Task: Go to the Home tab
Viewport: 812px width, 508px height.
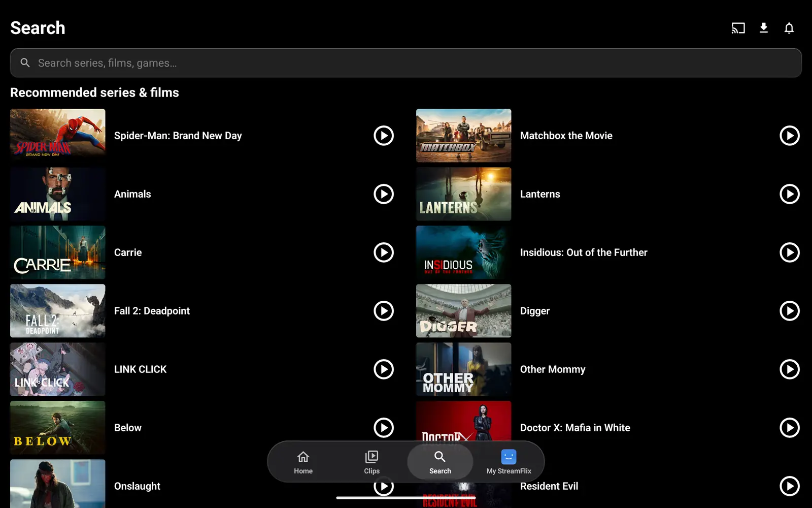Action: [303, 462]
